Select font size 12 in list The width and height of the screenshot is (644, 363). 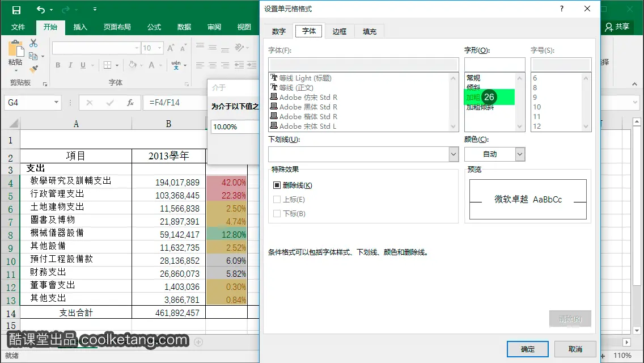537,126
